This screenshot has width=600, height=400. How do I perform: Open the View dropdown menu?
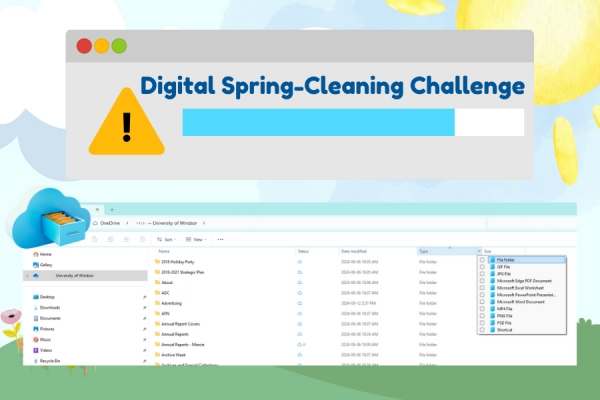(x=198, y=239)
